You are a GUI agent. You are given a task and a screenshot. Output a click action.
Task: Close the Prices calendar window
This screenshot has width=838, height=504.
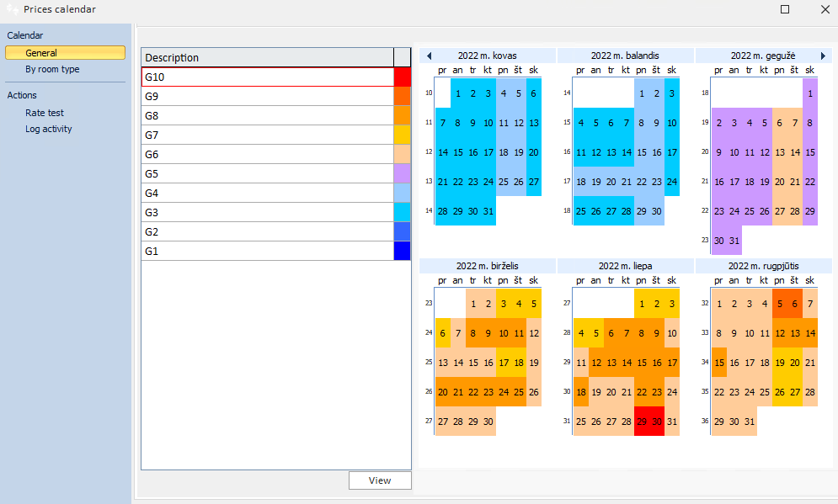(825, 9)
